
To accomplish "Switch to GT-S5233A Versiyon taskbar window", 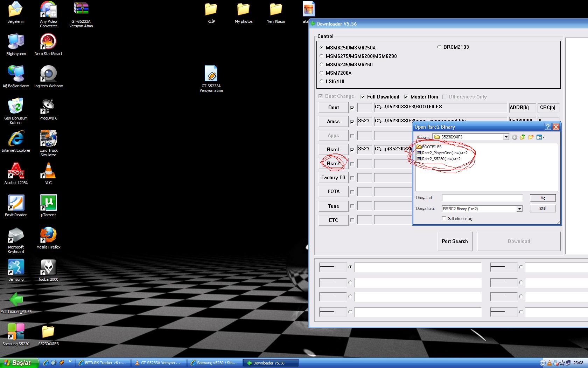I will (x=159, y=363).
